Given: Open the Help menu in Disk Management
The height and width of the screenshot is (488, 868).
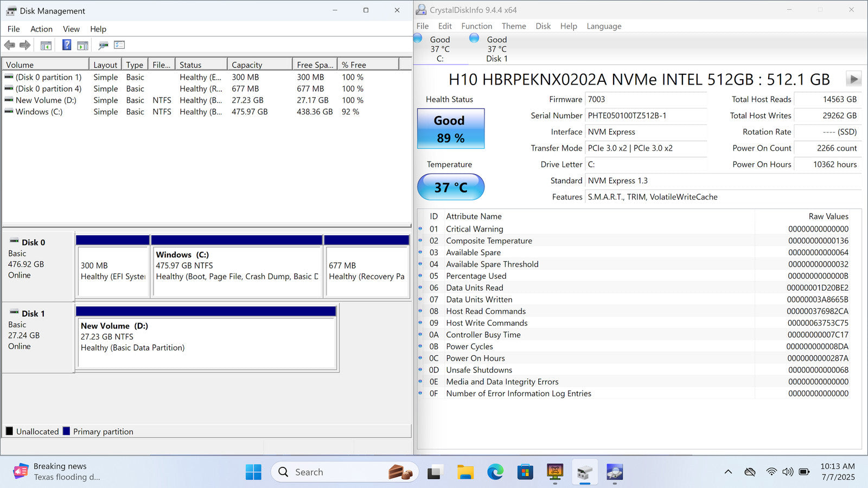Looking at the screenshot, I should (x=98, y=29).
